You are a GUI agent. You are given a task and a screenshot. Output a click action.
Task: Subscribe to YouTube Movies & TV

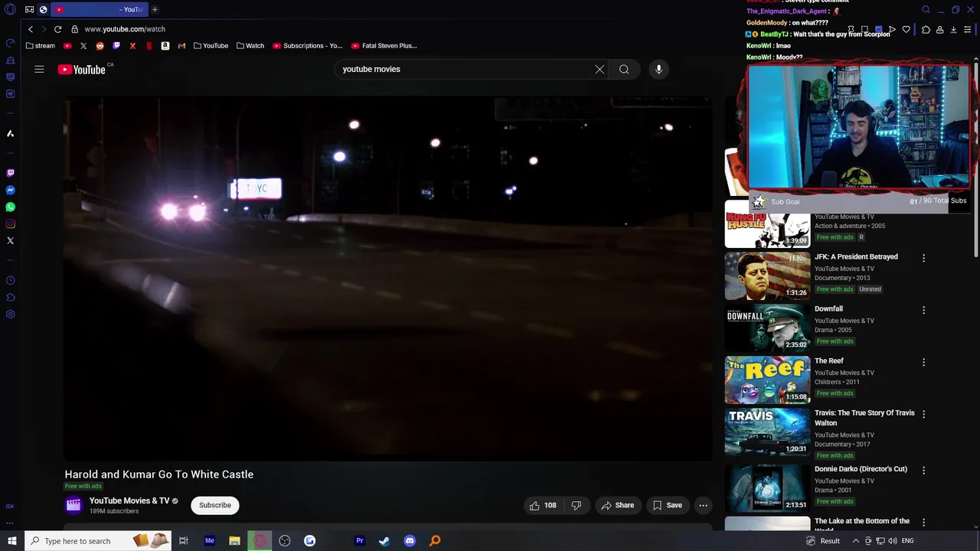coord(215,505)
